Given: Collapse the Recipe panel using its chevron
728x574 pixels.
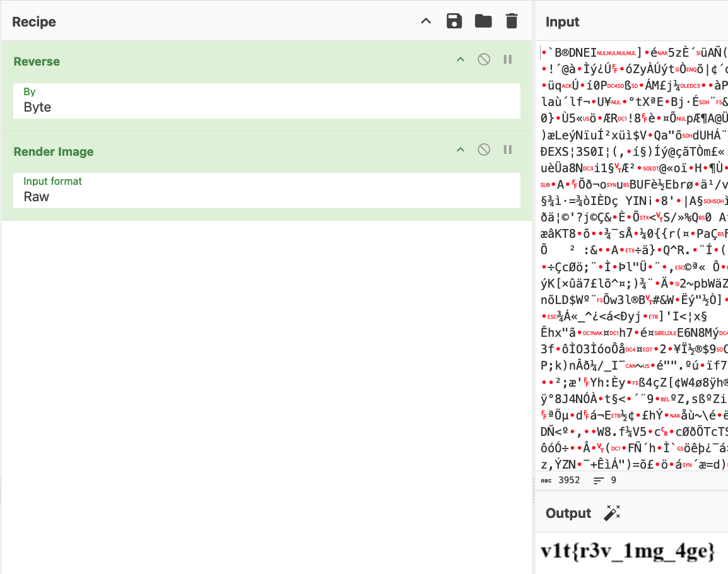Looking at the screenshot, I should [x=426, y=21].
